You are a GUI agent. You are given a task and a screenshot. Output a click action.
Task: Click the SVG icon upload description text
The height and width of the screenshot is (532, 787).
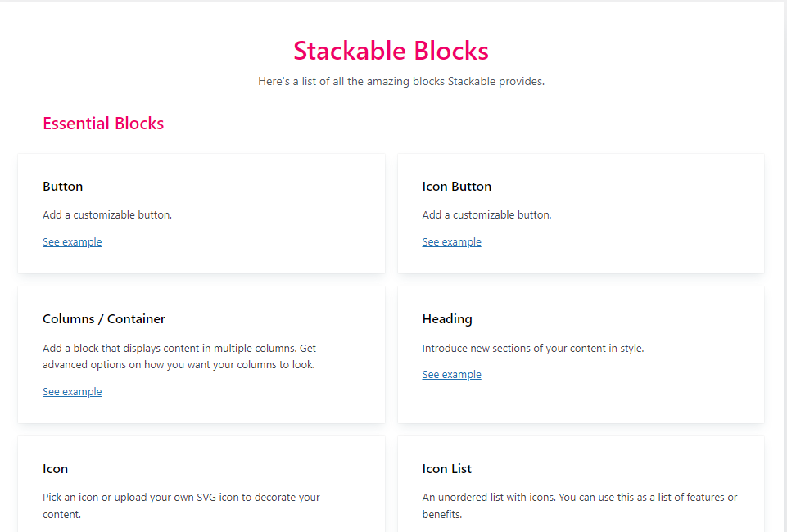pyautogui.click(x=181, y=506)
